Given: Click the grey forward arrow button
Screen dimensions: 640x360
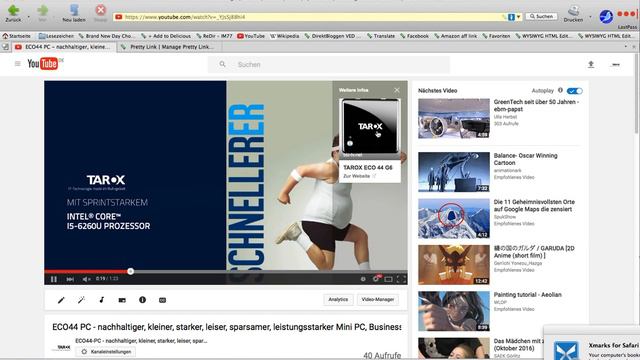Looking at the screenshot, I should [x=42, y=11].
